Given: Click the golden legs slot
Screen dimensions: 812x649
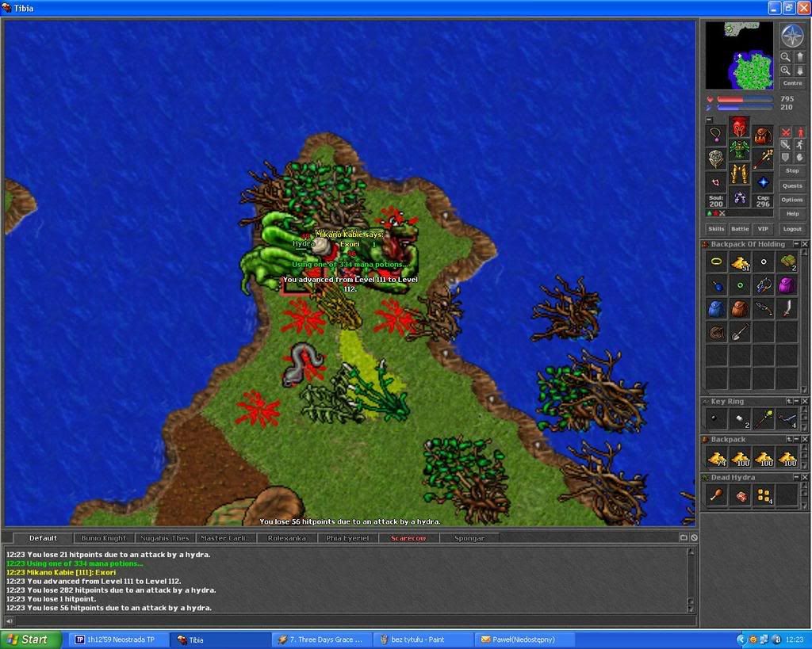Looking at the screenshot, I should (739, 174).
